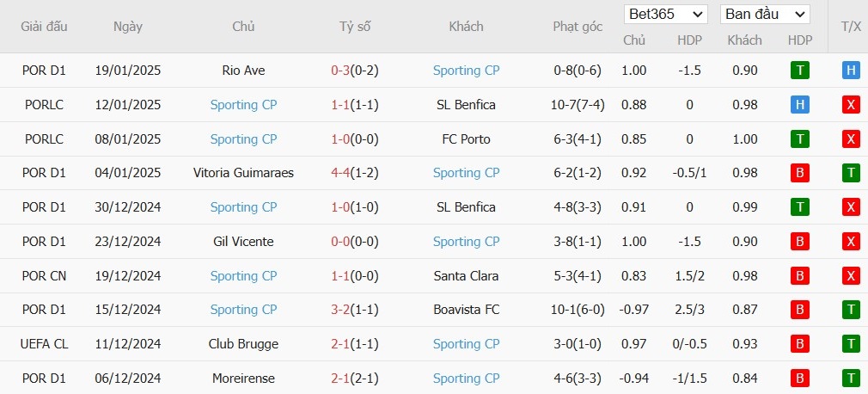Viewport: 868px width, 394px height.
Task: Click the green T badge in T/X column for Boavista FC row
Action: coord(851,310)
